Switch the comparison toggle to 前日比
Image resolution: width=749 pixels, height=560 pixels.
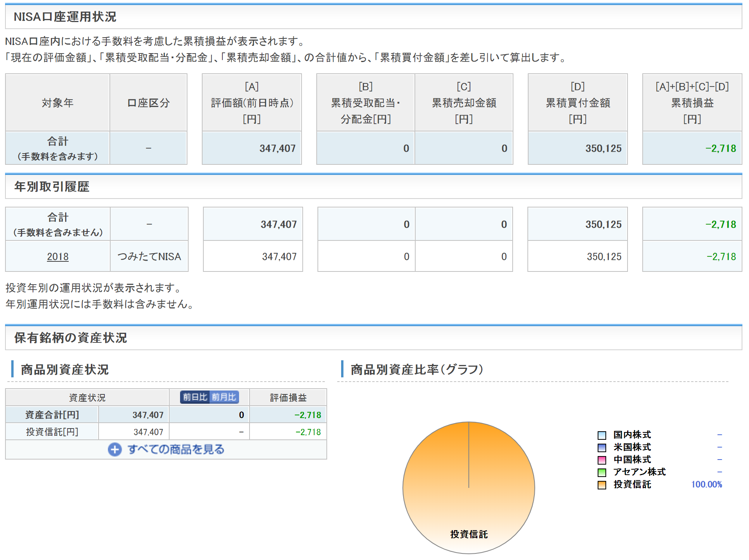click(x=195, y=397)
